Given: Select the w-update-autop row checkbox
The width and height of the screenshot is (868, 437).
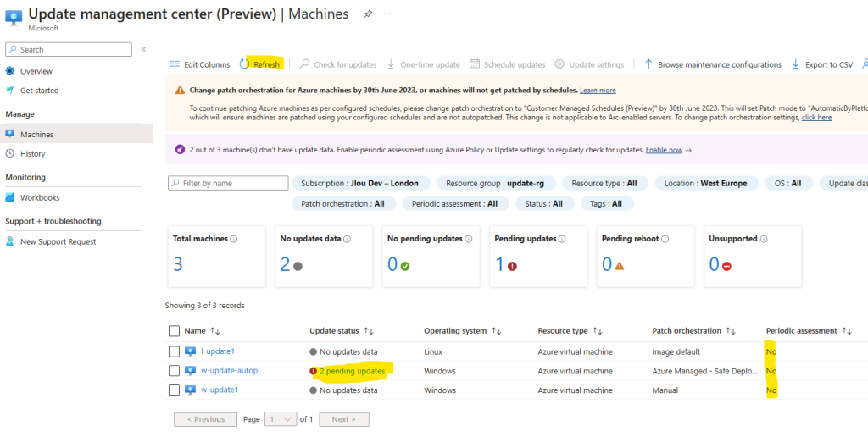Looking at the screenshot, I should coord(174,371).
